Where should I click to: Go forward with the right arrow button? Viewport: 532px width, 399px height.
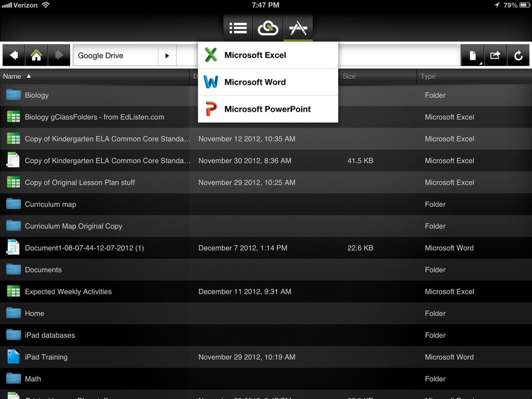59,55
